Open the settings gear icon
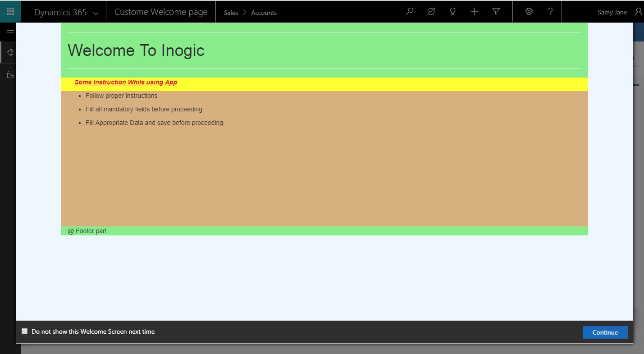The image size is (644, 354). pos(529,12)
